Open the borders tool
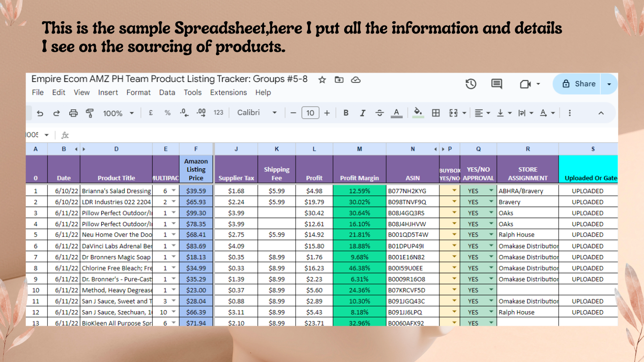 (436, 113)
